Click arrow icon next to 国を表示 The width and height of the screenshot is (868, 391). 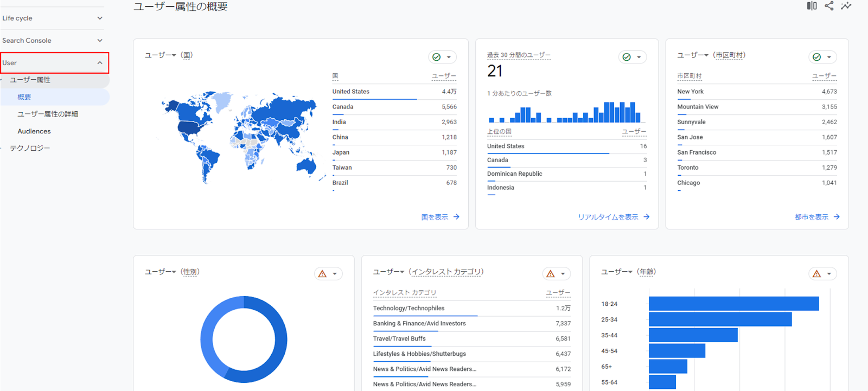click(457, 217)
